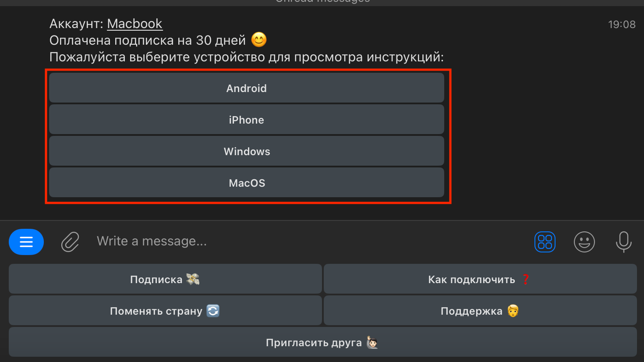Choose the iPhone instructions button
This screenshot has width=644, height=362.
click(247, 120)
